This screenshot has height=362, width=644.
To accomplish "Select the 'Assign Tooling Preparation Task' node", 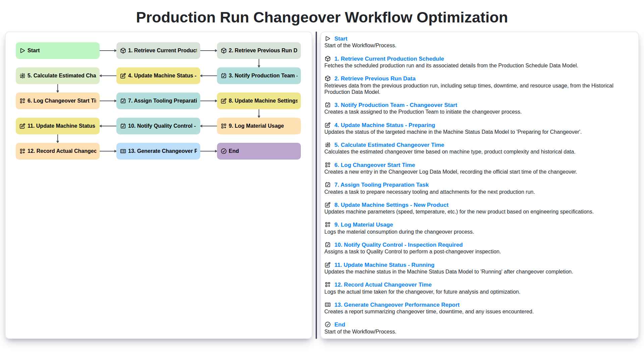I will [x=158, y=101].
